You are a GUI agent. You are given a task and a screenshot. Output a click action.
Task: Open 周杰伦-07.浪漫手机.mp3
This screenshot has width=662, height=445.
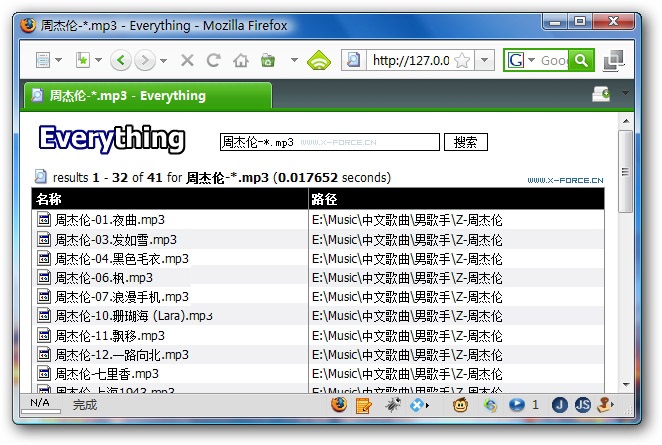point(122,297)
